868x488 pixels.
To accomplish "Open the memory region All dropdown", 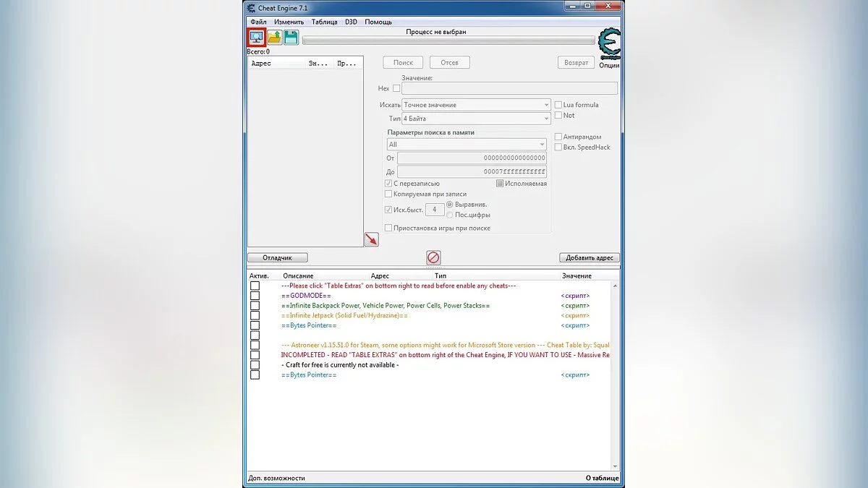I will [466, 144].
